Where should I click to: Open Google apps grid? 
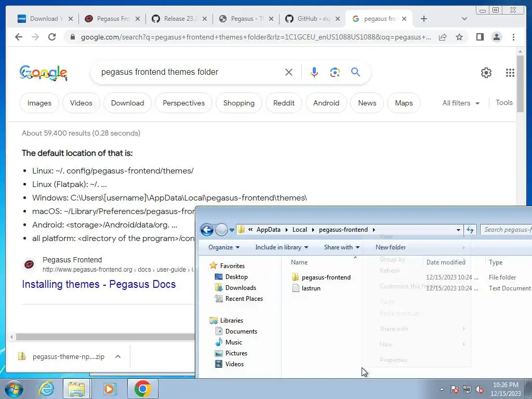point(510,72)
